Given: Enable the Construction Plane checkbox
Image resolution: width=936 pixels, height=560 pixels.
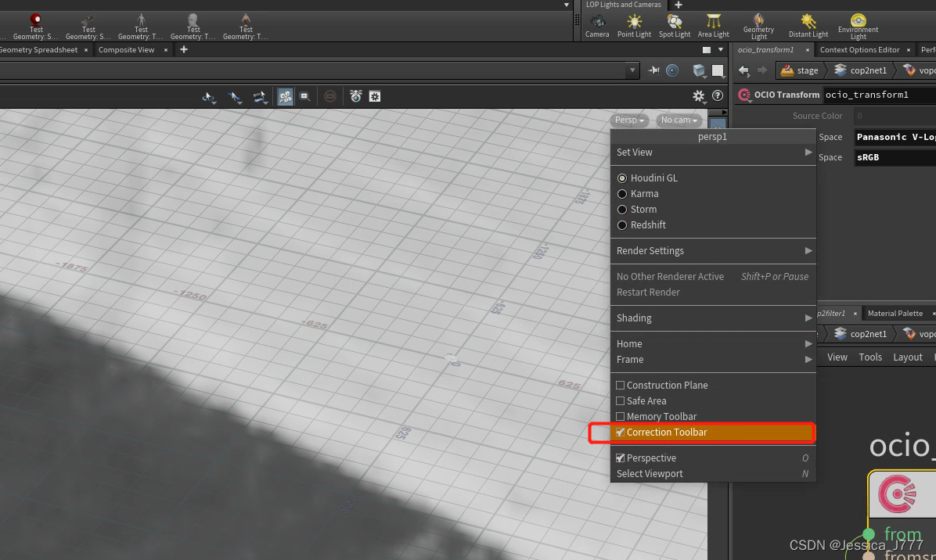Looking at the screenshot, I should [621, 386].
